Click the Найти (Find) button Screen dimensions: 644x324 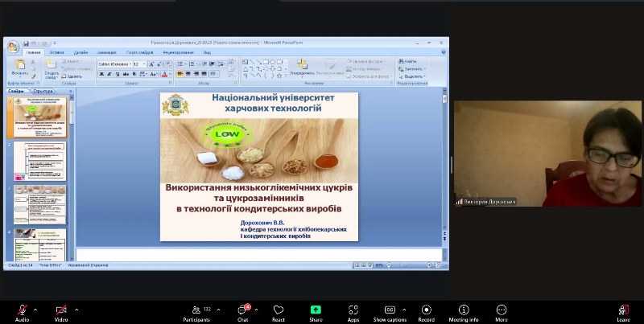point(410,61)
